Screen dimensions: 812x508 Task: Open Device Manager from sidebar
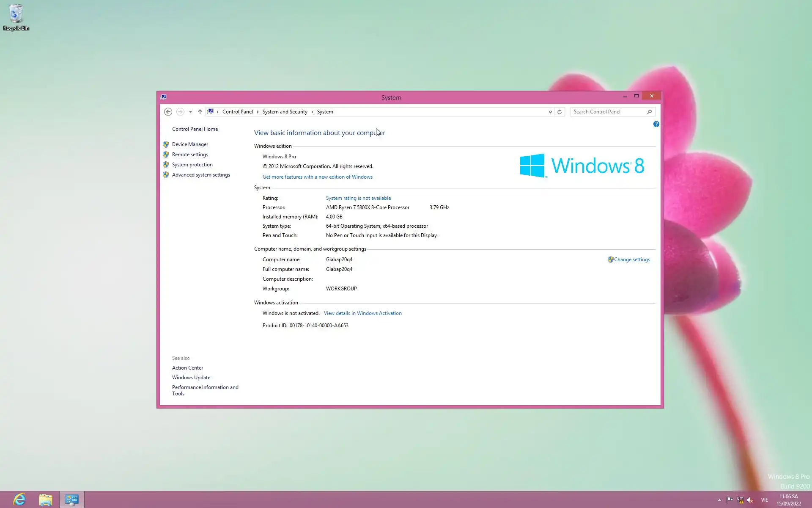tap(190, 144)
